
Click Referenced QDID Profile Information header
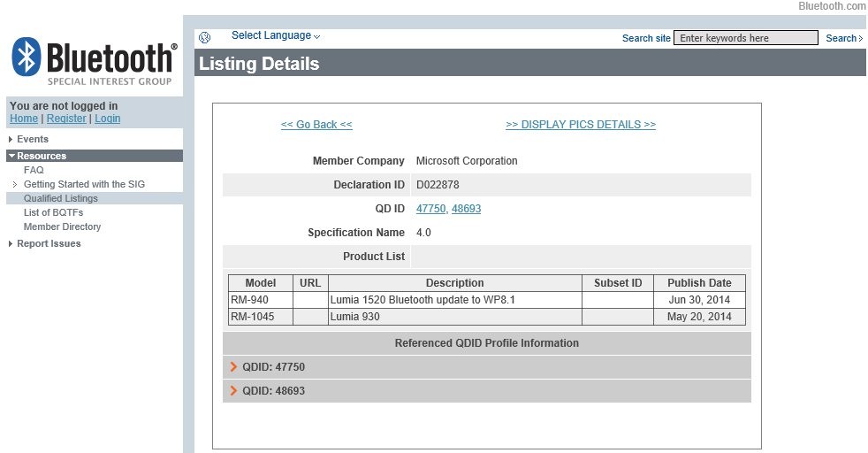click(x=486, y=343)
